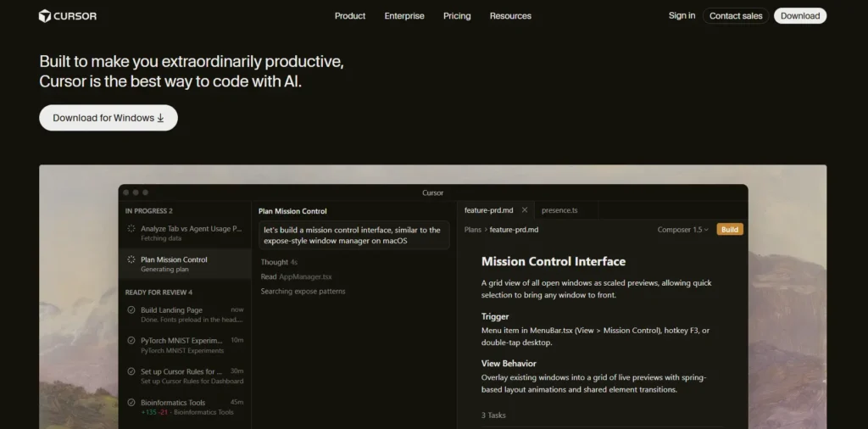Open the Build Landing Page review item

coord(185,315)
